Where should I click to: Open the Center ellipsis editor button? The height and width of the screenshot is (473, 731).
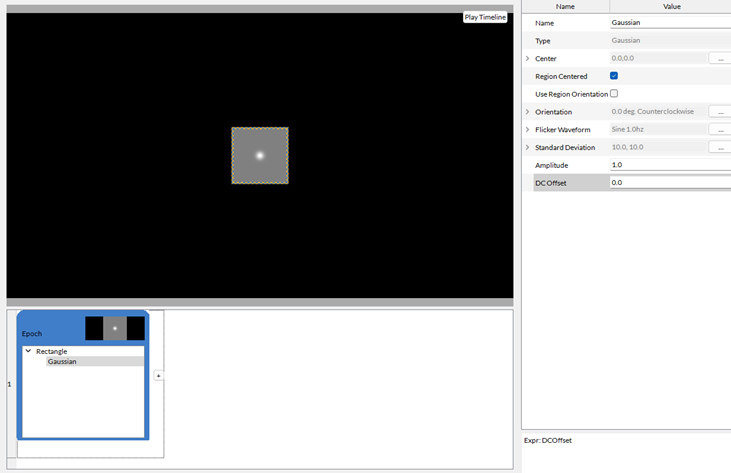720,59
